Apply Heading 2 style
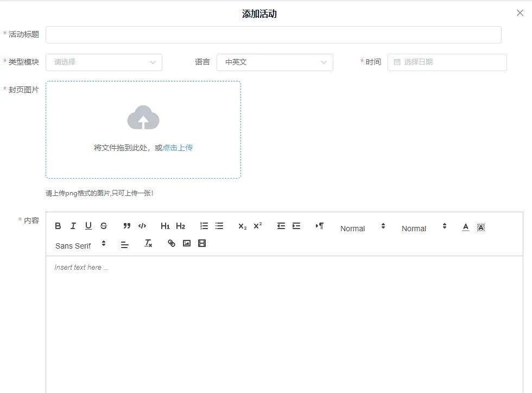 coord(180,226)
